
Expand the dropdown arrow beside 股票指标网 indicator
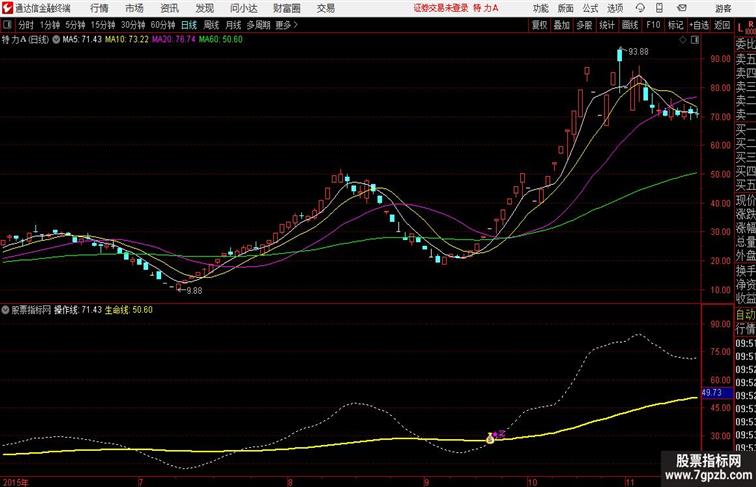tap(5, 310)
